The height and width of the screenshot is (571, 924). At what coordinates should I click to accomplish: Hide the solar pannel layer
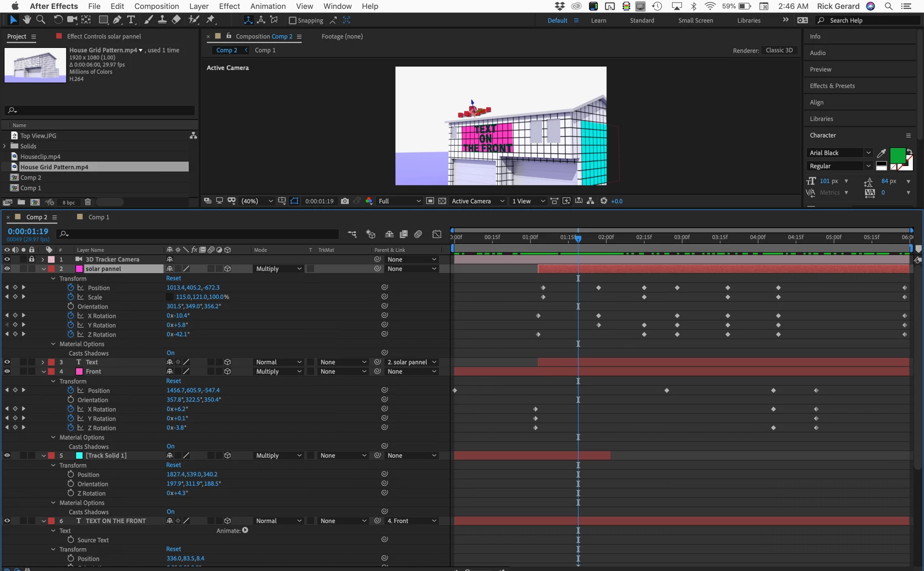(7, 269)
